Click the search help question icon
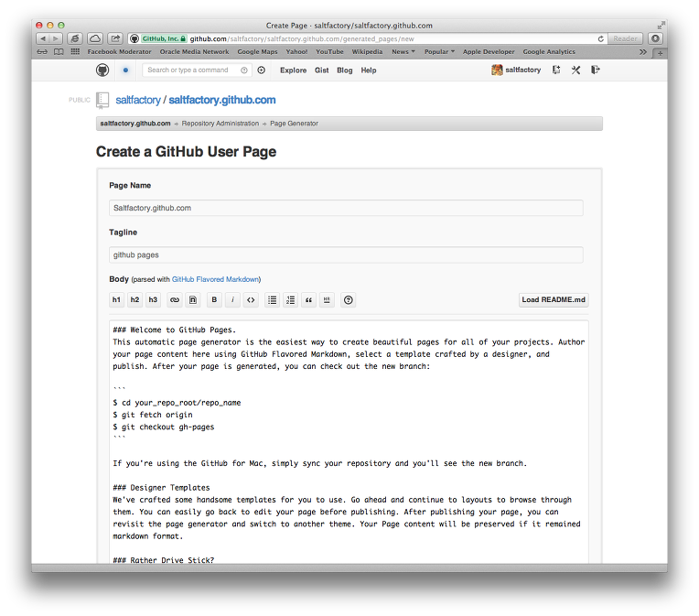This screenshot has height=616, width=699. [x=244, y=70]
